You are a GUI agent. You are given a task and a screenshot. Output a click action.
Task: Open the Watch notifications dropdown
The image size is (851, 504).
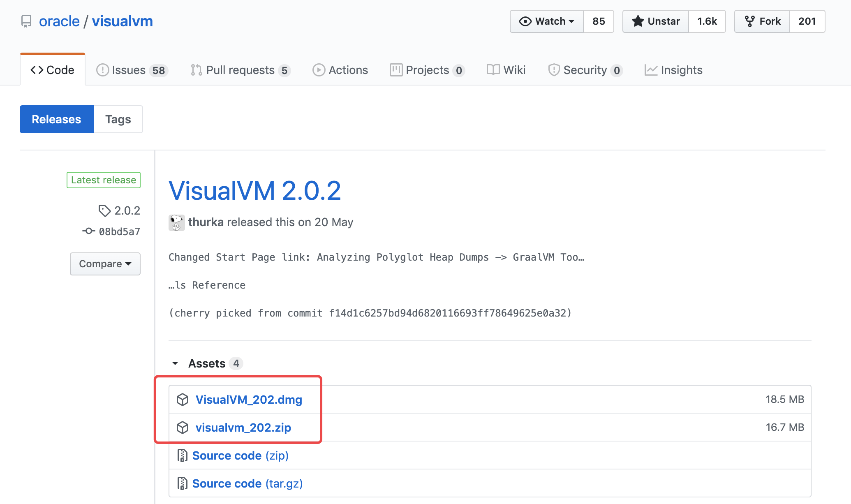tap(547, 21)
